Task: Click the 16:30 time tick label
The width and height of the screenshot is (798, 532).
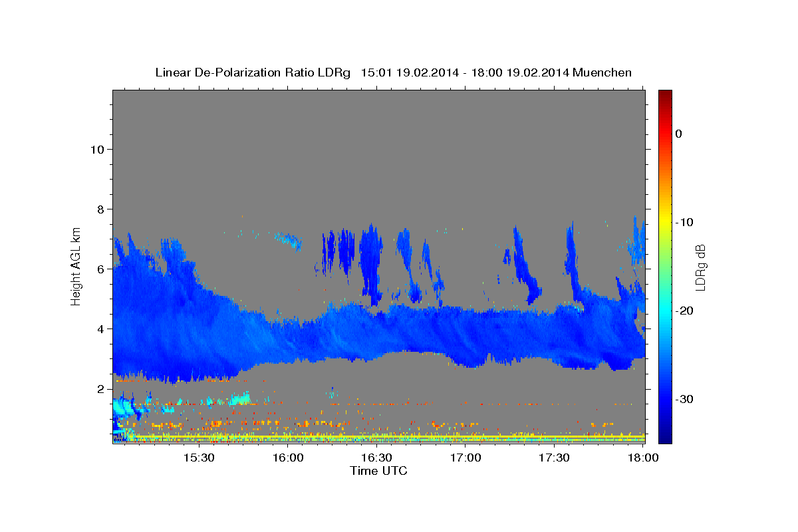Action: click(376, 458)
